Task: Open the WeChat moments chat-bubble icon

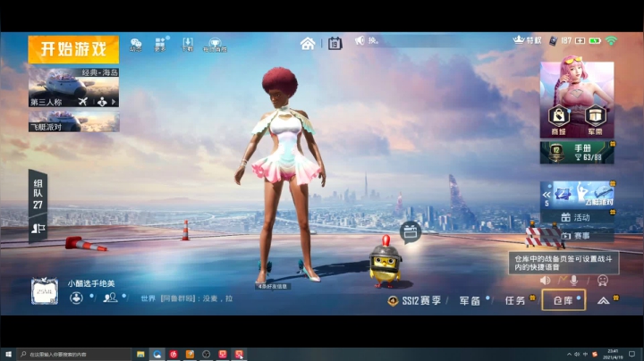Action: coord(136,45)
